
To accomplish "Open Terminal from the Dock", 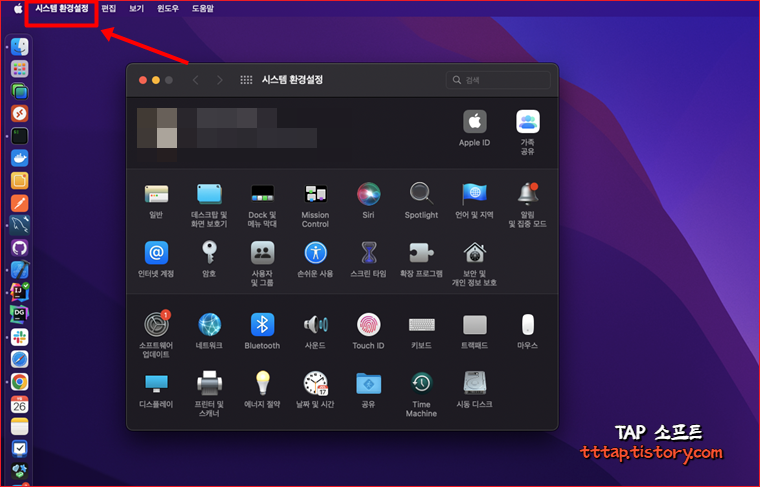I will click(19, 136).
